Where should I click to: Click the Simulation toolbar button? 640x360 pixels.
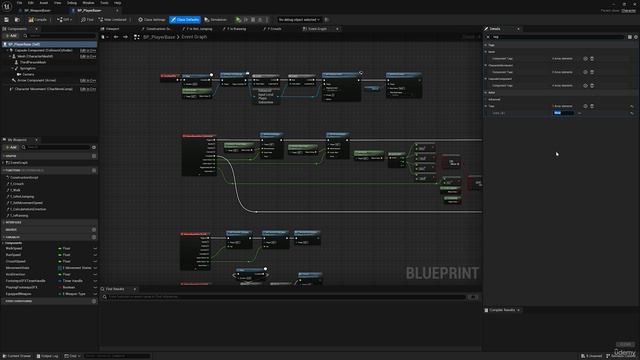pos(216,20)
